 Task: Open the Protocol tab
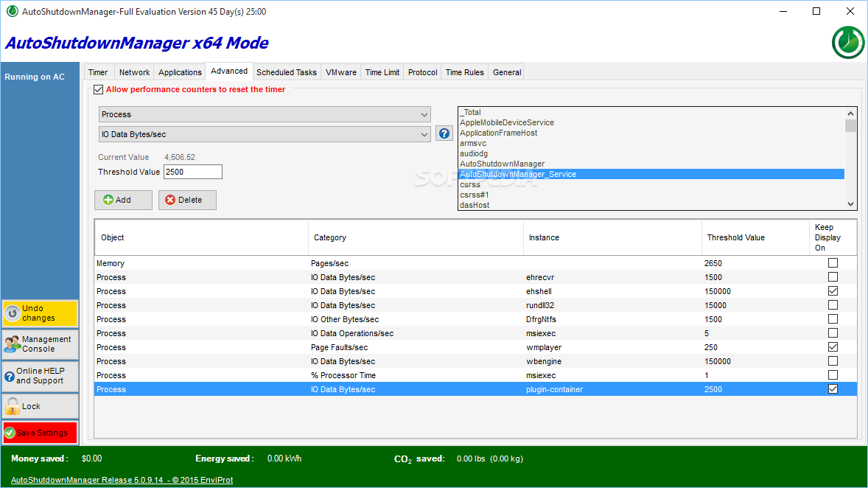pyautogui.click(x=423, y=72)
